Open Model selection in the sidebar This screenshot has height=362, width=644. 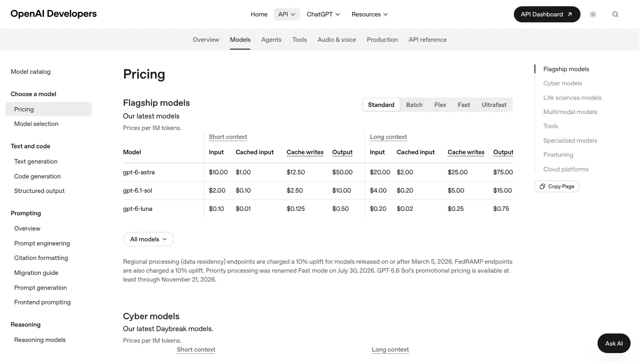[36, 124]
